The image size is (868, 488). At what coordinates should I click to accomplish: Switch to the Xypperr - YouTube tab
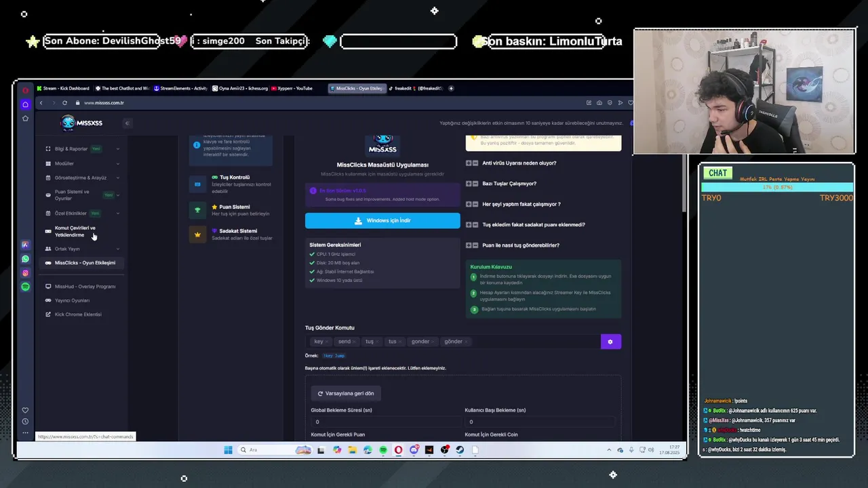point(291,88)
